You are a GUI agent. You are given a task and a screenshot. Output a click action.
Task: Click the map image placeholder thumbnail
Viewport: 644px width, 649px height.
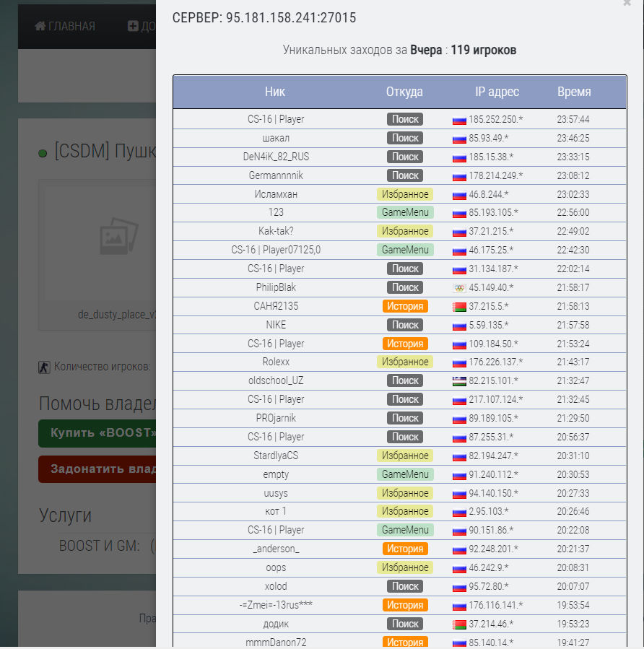[119, 236]
